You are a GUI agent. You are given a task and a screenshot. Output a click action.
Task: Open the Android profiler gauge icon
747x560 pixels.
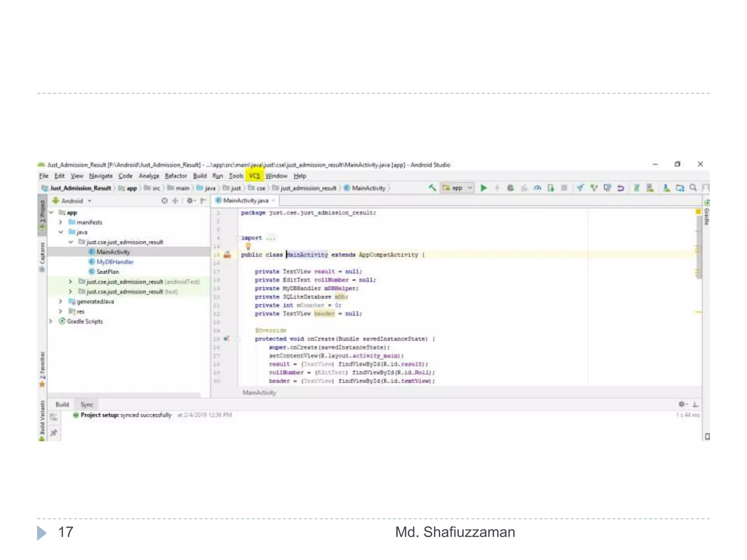coord(537,188)
